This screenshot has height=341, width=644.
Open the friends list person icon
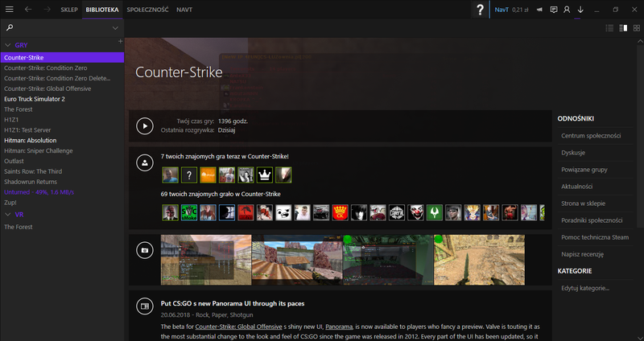point(567,10)
